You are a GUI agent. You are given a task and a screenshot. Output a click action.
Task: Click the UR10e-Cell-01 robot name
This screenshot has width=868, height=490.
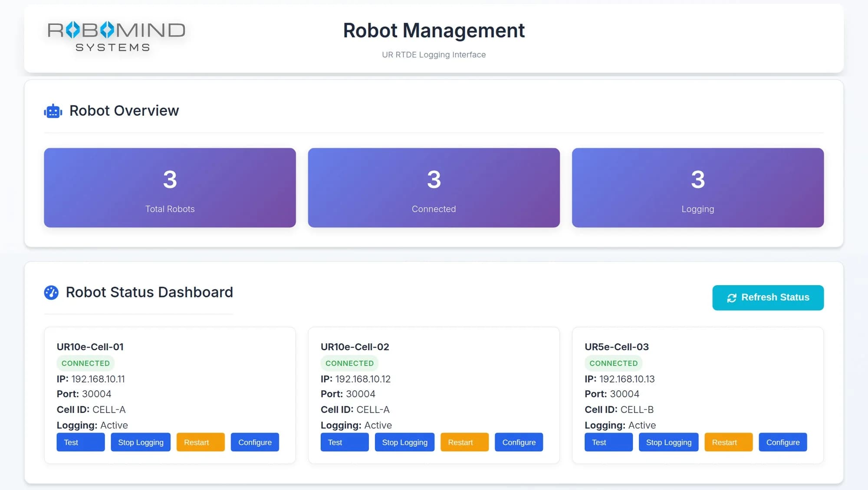pos(90,347)
